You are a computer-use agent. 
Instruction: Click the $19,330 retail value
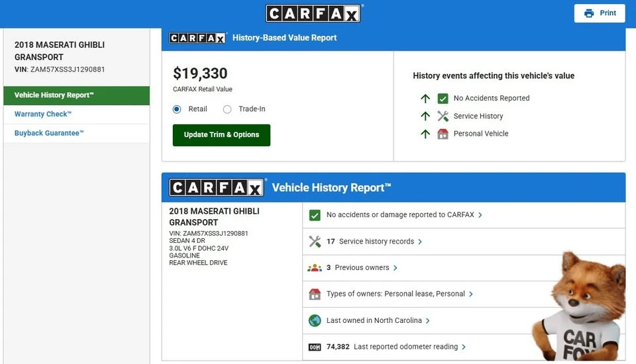[x=200, y=73]
